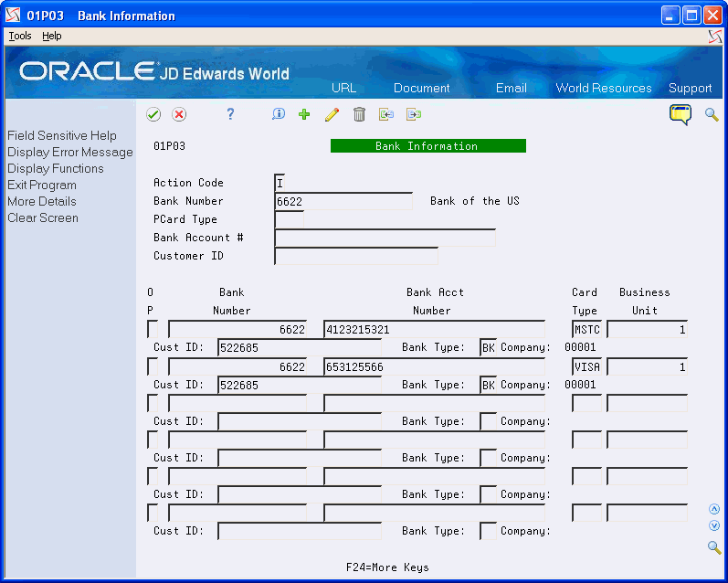728x583 pixels.
Task: Open the Email banner link
Action: pos(512,88)
